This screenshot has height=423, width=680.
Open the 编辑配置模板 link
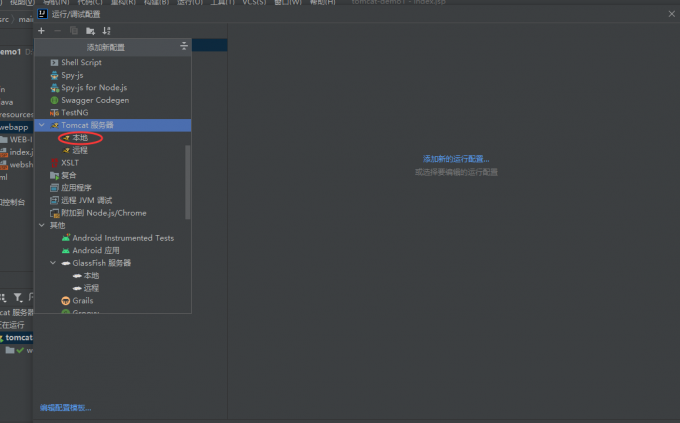[x=65, y=408]
